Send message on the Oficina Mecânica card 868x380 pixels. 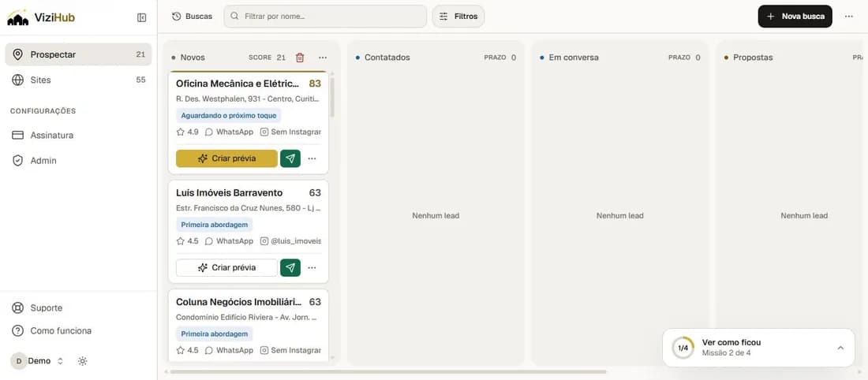point(290,158)
